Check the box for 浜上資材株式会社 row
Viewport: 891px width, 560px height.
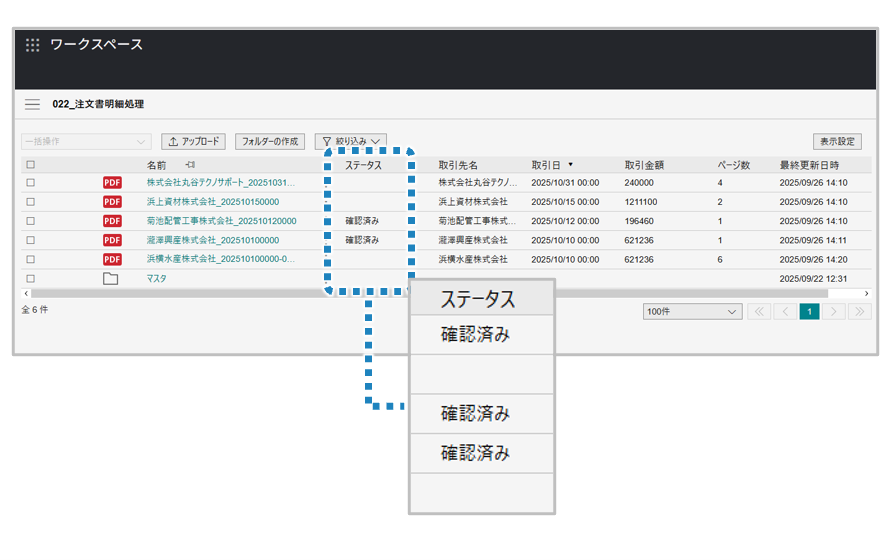[31, 202]
